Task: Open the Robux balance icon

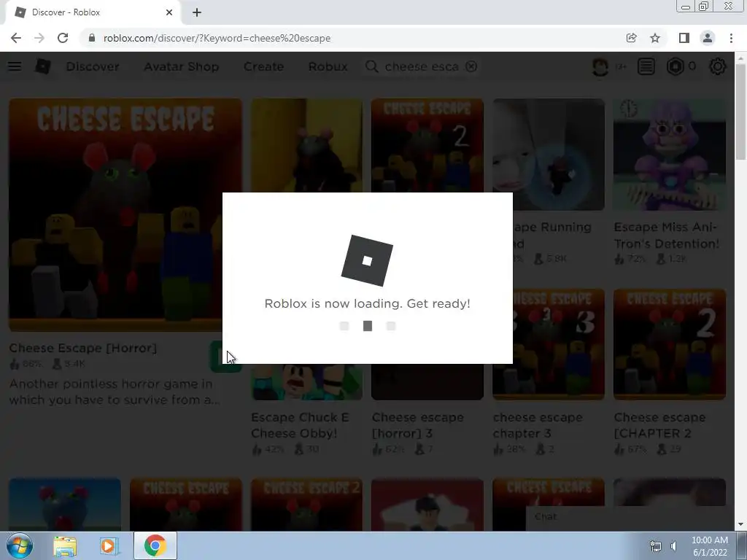Action: click(675, 66)
